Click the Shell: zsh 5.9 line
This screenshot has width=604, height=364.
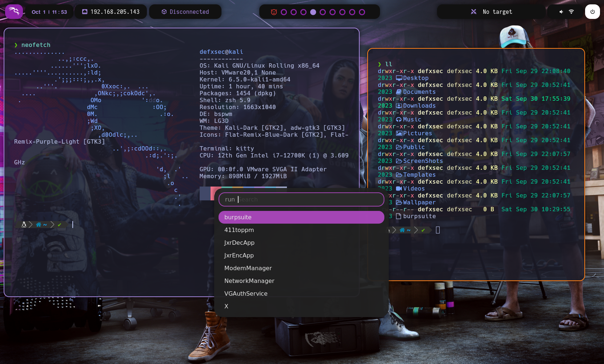coord(225,100)
